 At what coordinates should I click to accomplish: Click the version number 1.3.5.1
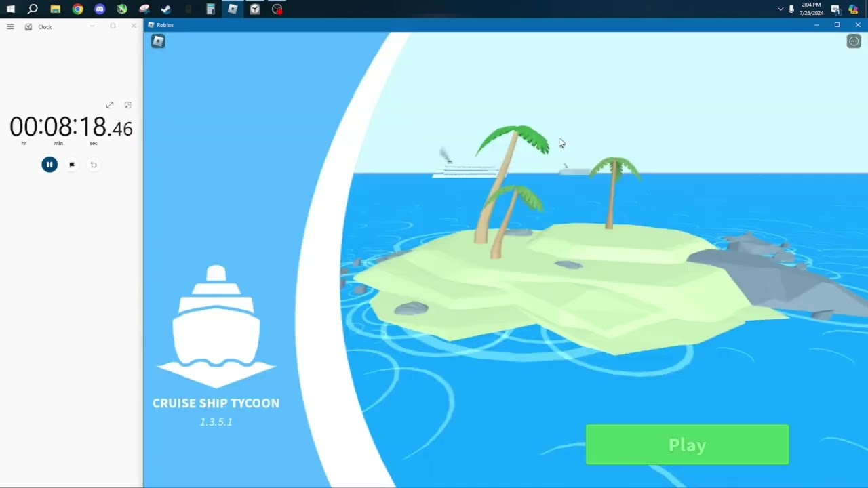(216, 422)
